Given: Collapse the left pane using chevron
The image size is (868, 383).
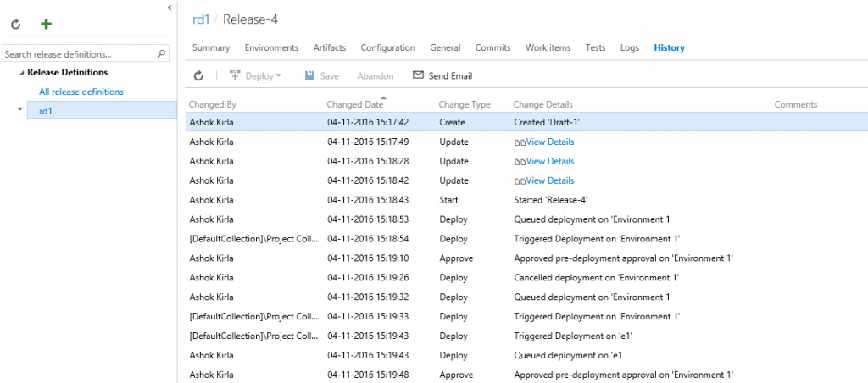Looking at the screenshot, I should click(169, 7).
